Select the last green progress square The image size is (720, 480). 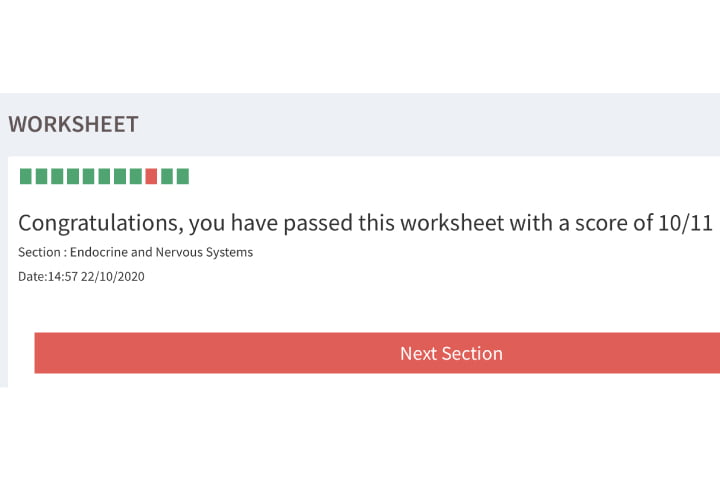click(182, 177)
